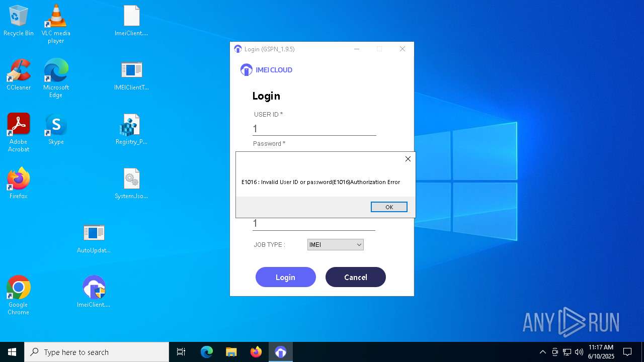The width and height of the screenshot is (644, 362).
Task: Open the JOB TYPE dropdown
Action: 335,245
